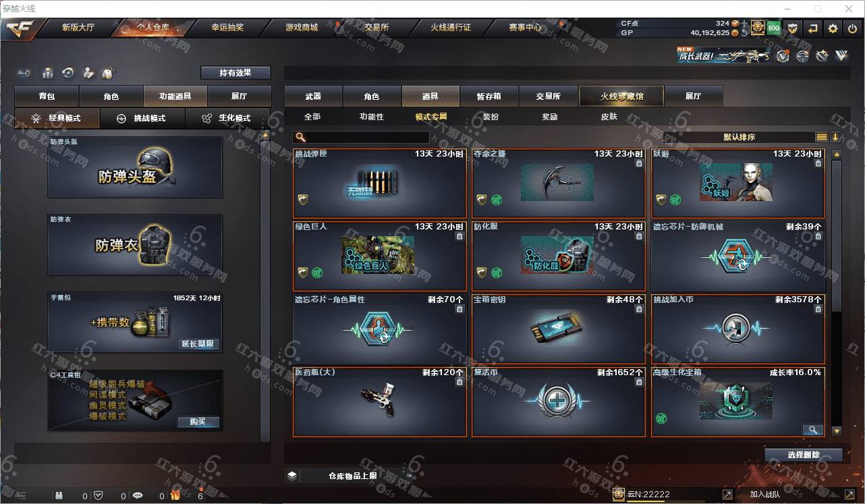Switch to the 火线珍藏馆 tab
This screenshot has width=865, height=504.
(621, 96)
